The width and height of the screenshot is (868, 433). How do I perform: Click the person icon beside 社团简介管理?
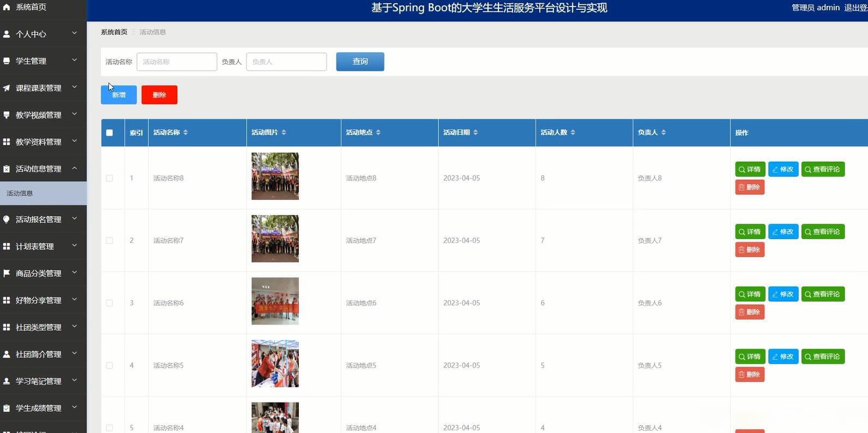[x=7, y=354]
